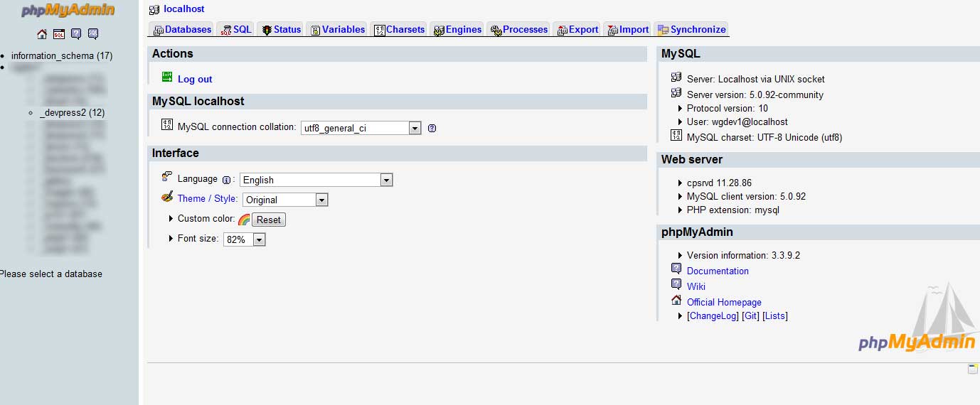980x405 pixels.
Task: Click the green exit icon beside Log out
Action: [x=167, y=77]
